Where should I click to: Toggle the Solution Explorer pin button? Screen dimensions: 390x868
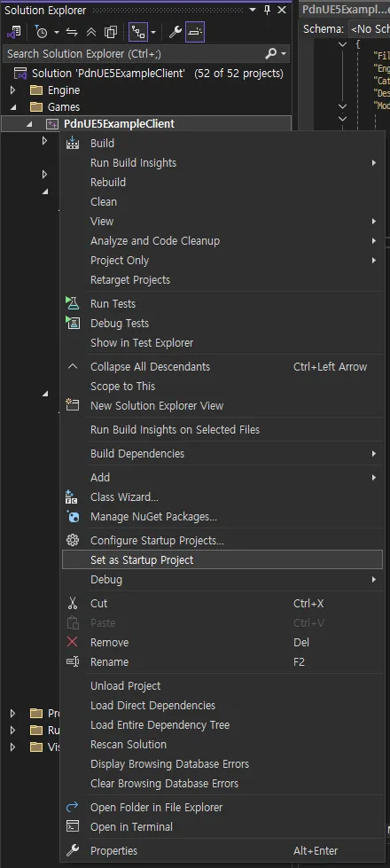click(x=267, y=10)
